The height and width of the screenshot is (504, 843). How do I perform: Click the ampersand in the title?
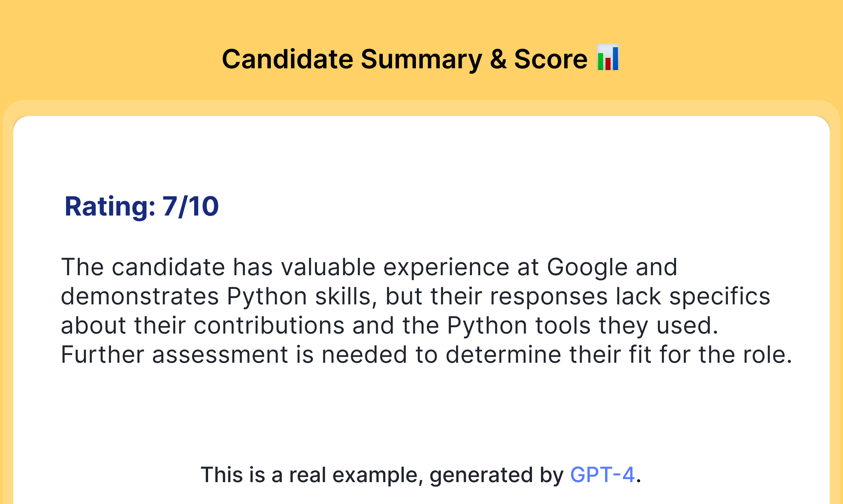(x=498, y=59)
